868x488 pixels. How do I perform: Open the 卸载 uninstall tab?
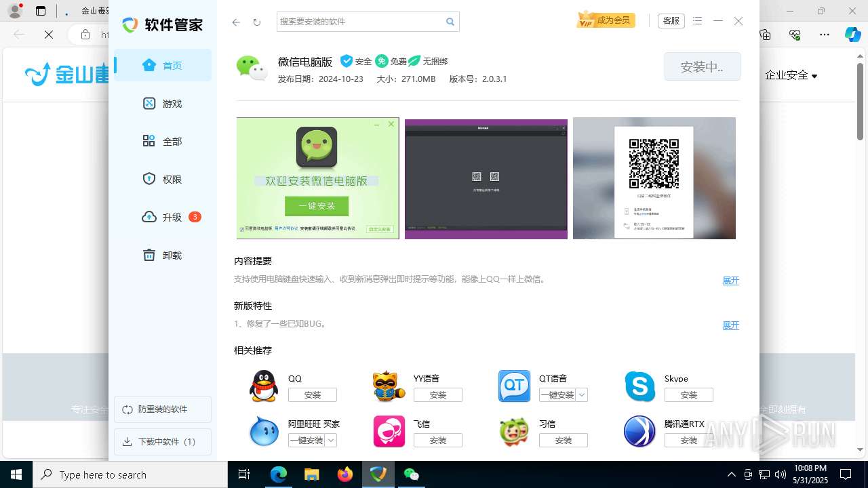coord(163,256)
